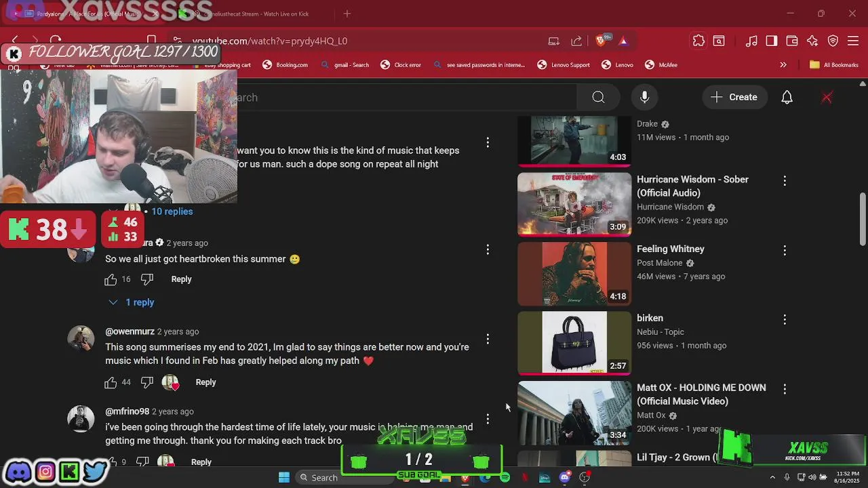Screen dimensions: 868x488
Task: Open more options for Feeling Whitney video
Action: [x=785, y=251]
